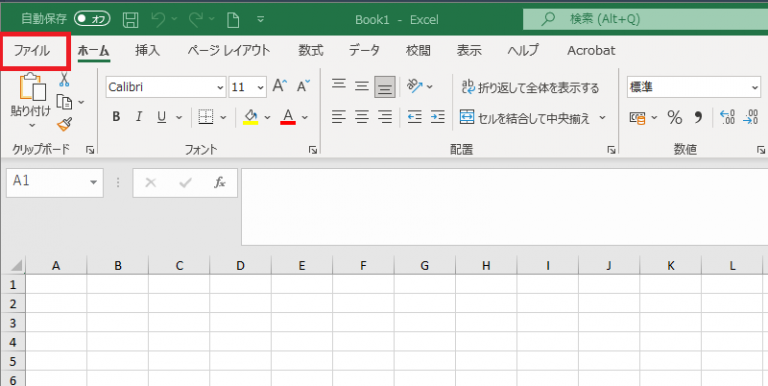This screenshot has width=768, height=386.
Task: Click the Align Left icon
Action: tap(338, 117)
